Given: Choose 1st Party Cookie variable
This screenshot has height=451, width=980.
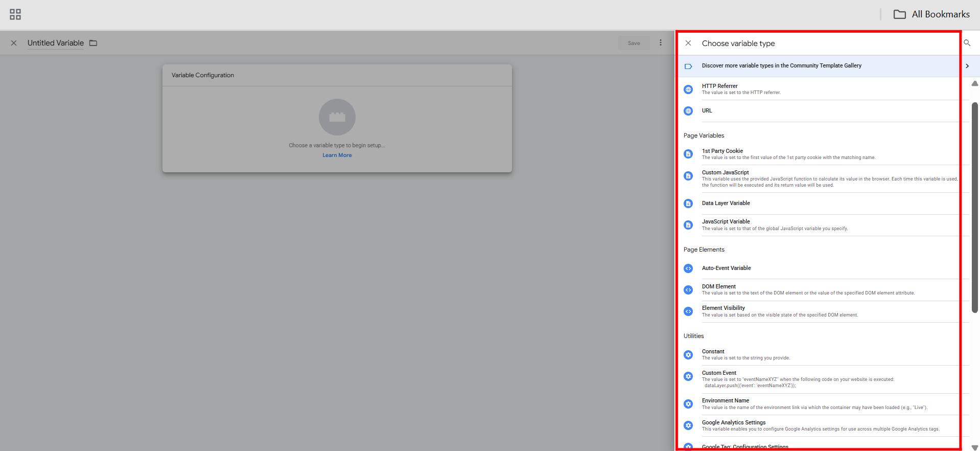Looking at the screenshot, I should click(826, 154).
